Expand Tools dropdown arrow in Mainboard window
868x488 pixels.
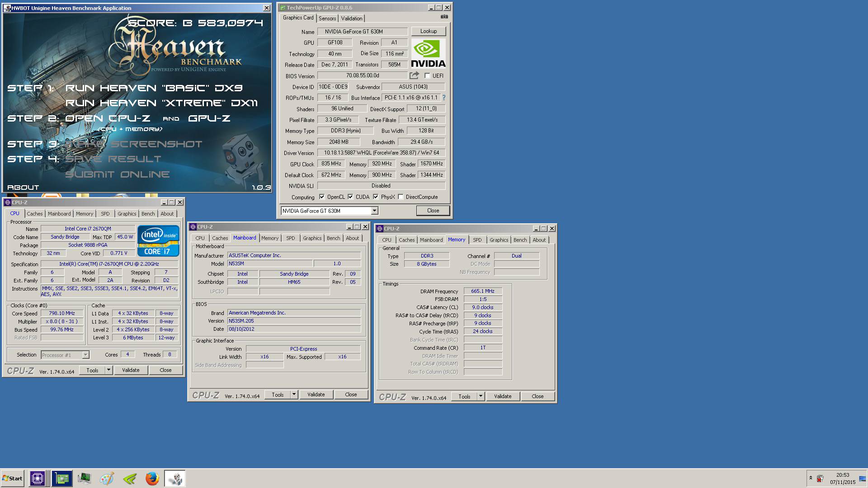(x=294, y=394)
